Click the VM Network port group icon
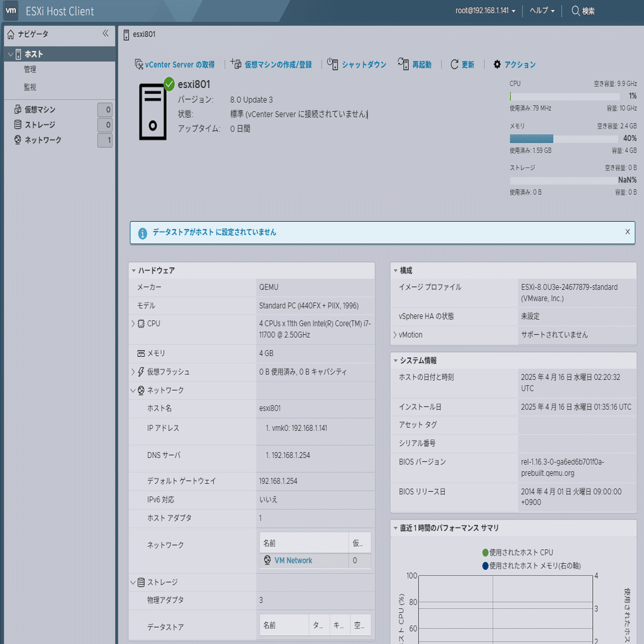 pyautogui.click(x=267, y=560)
